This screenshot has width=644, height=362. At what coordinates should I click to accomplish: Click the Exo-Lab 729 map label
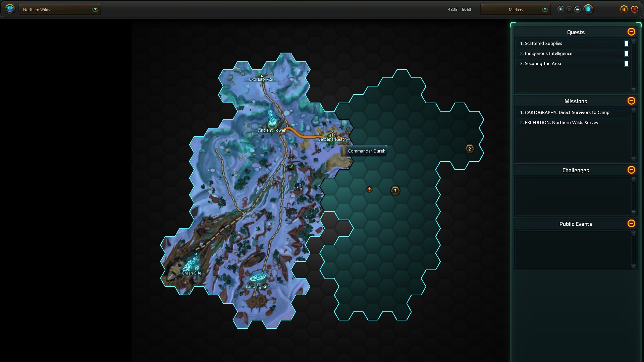(x=261, y=79)
